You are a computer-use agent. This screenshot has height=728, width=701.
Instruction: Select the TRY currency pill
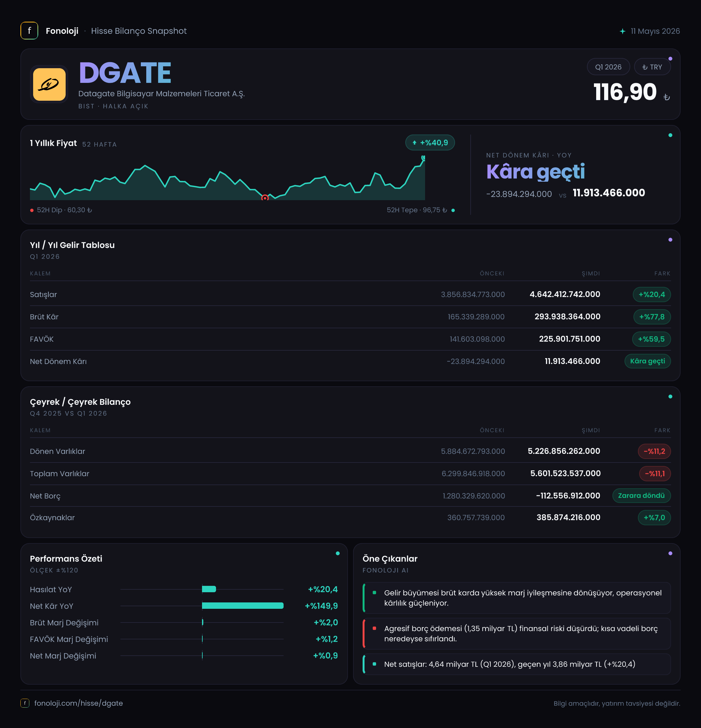click(652, 67)
